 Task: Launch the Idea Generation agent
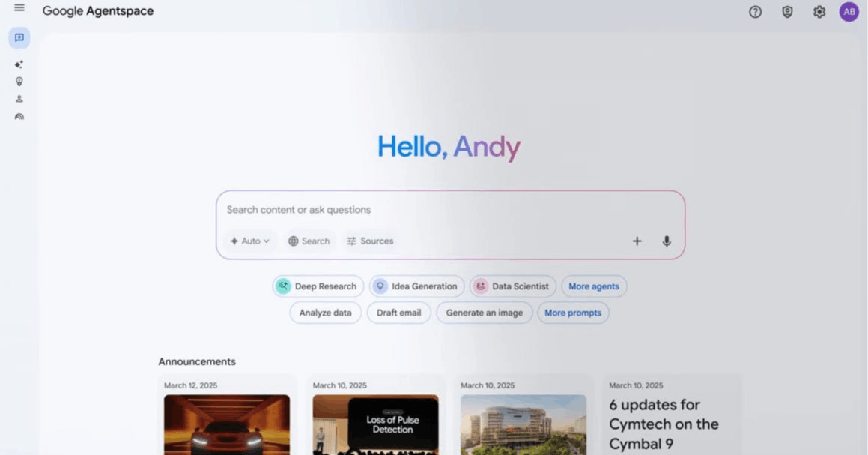tap(417, 286)
